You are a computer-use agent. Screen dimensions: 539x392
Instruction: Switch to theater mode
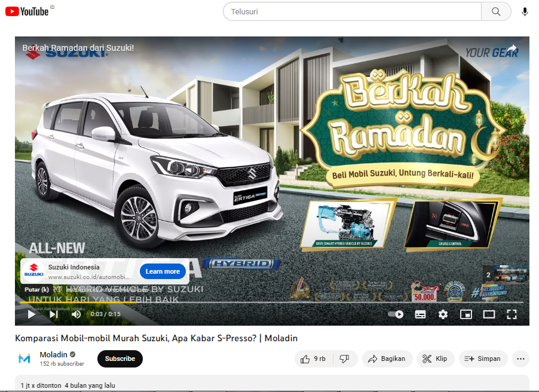tap(489, 314)
